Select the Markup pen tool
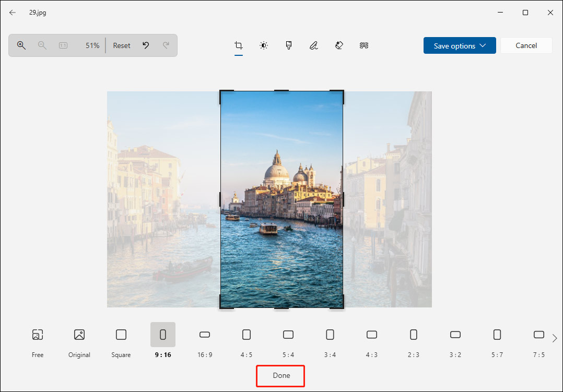The width and height of the screenshot is (563, 392). click(314, 45)
